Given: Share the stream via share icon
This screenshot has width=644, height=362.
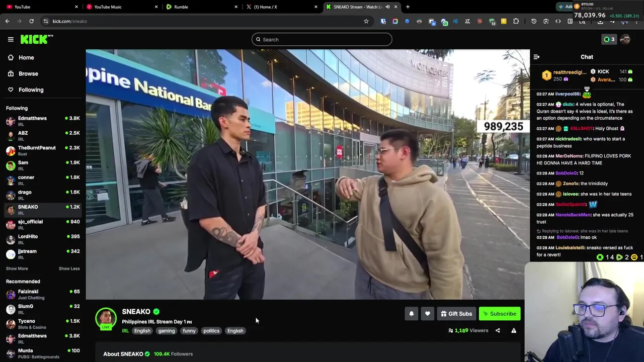Looking at the screenshot, I should coord(498,330).
